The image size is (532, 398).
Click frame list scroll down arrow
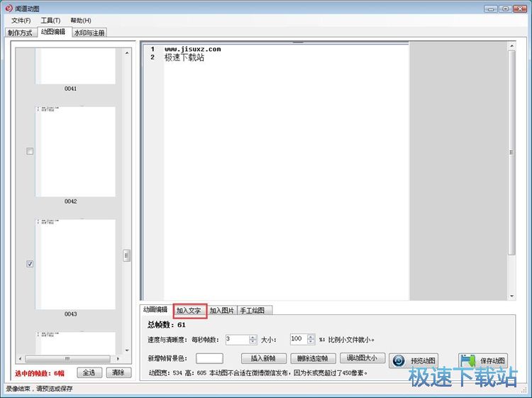pos(127,350)
